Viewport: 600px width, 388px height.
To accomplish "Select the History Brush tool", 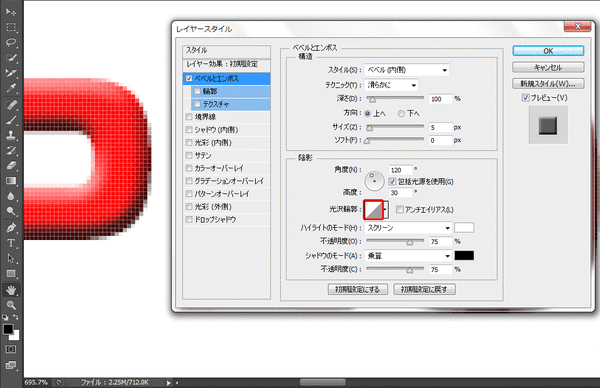I will pos(11,150).
